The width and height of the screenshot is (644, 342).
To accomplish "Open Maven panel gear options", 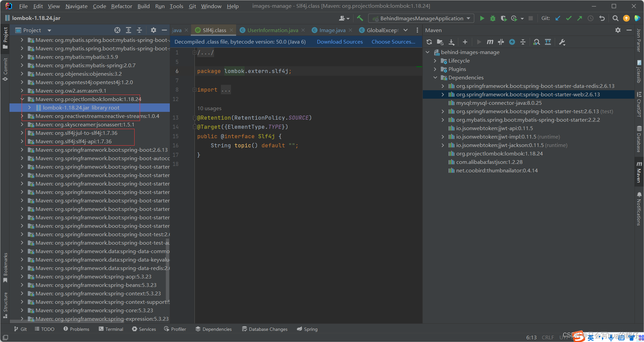I will coord(618,30).
